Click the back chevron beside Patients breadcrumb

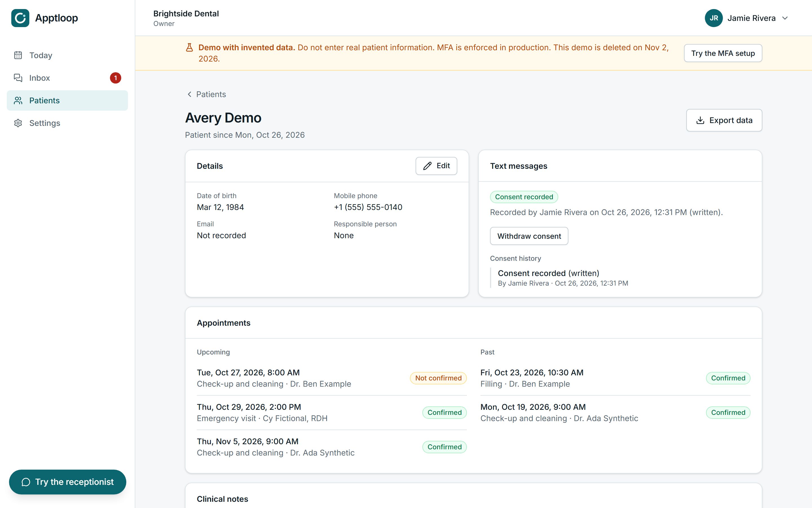(189, 94)
